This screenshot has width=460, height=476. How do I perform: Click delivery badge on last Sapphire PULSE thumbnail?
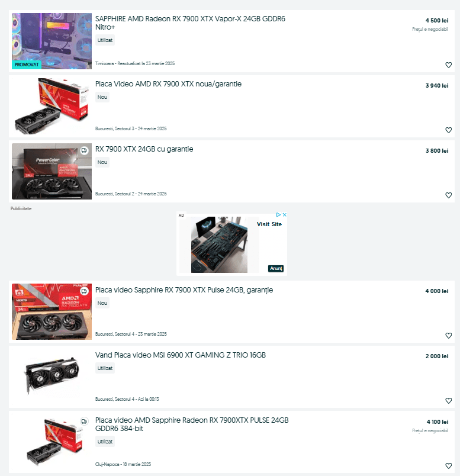[84, 422]
